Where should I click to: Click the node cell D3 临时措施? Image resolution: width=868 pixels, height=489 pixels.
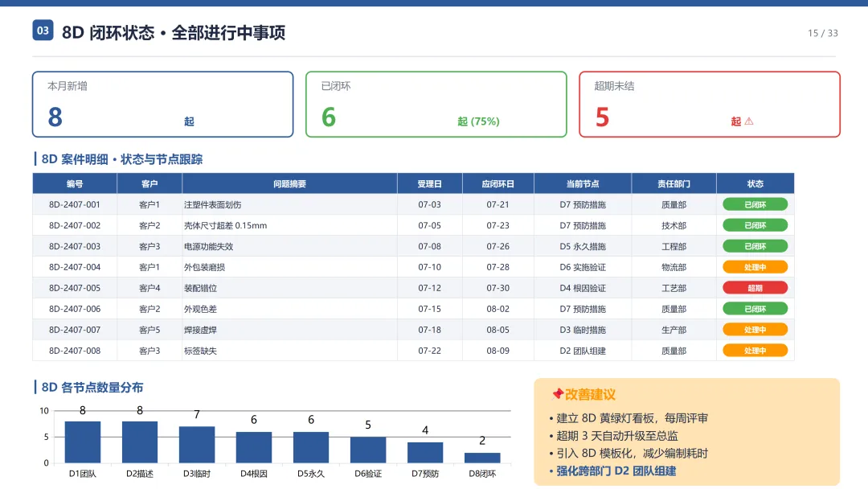click(x=583, y=330)
